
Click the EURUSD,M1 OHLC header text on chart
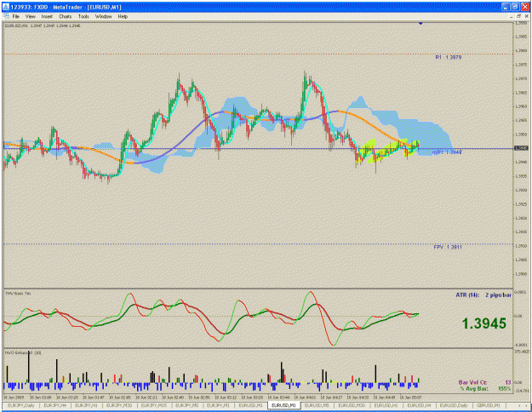coord(43,26)
